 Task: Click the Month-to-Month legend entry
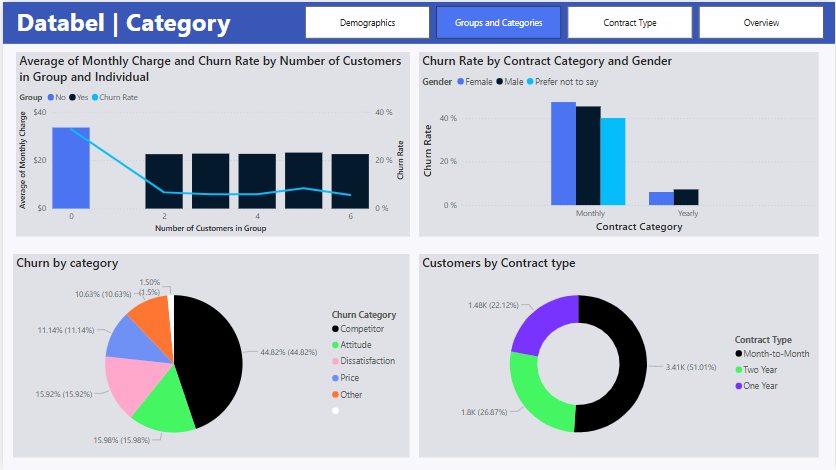(772, 354)
